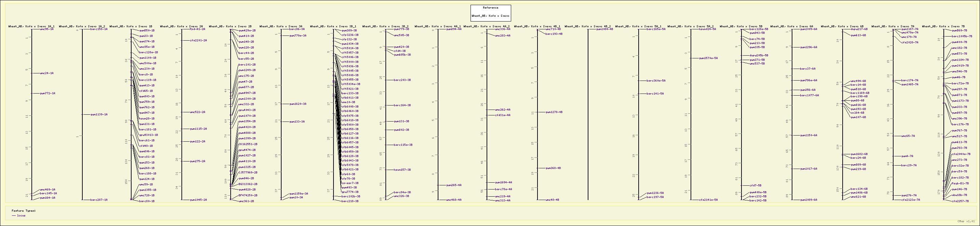Click the ksum157-3B locus
Screen dimensions: 980x226
tap(402, 170)
